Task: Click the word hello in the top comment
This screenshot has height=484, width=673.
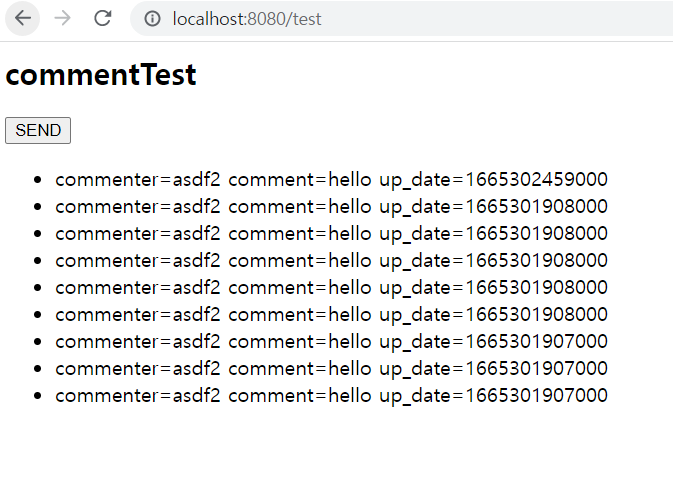Action: click(350, 179)
